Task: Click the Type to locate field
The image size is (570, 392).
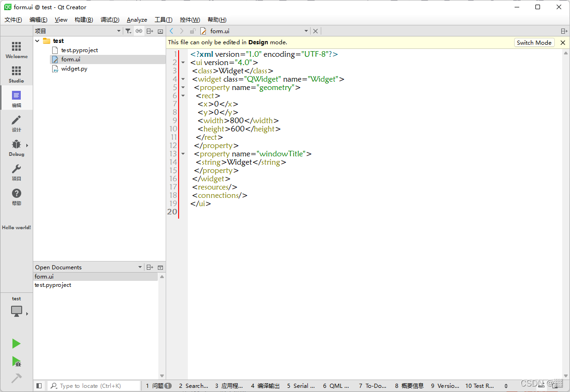Action: click(94, 386)
